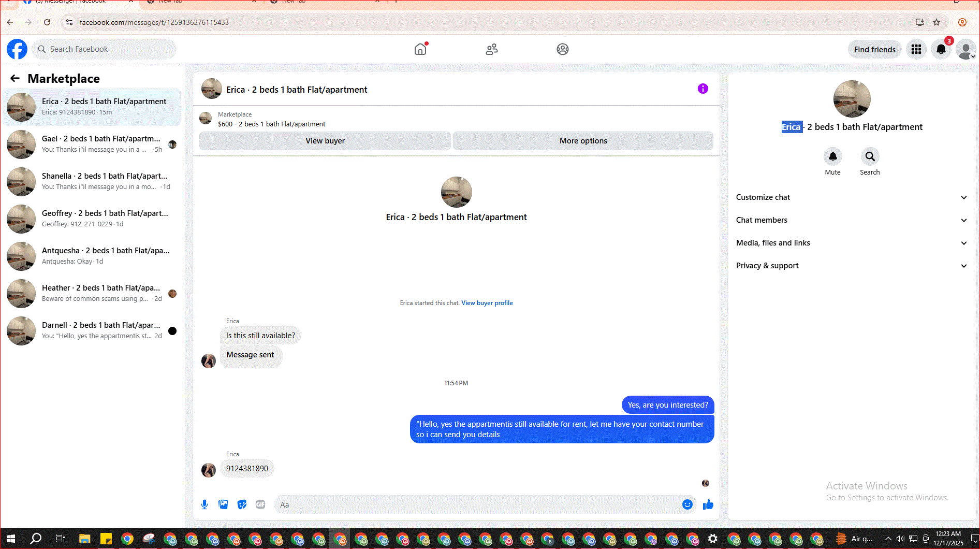Expand the Privacy & support section
980x549 pixels.
point(852,266)
